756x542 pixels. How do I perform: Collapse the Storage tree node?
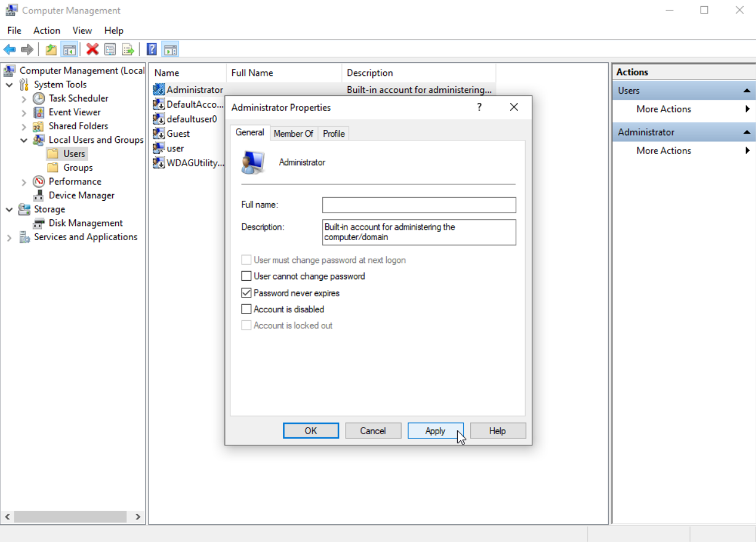coord(9,209)
